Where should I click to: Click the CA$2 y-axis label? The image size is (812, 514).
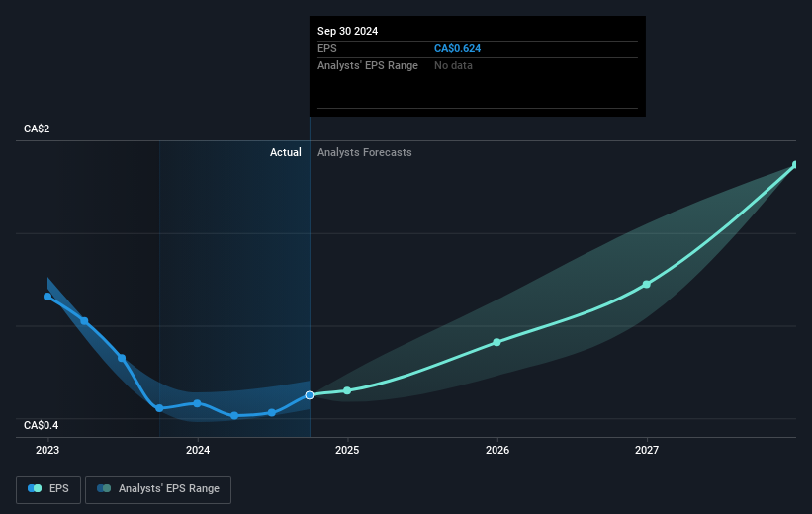pos(37,128)
